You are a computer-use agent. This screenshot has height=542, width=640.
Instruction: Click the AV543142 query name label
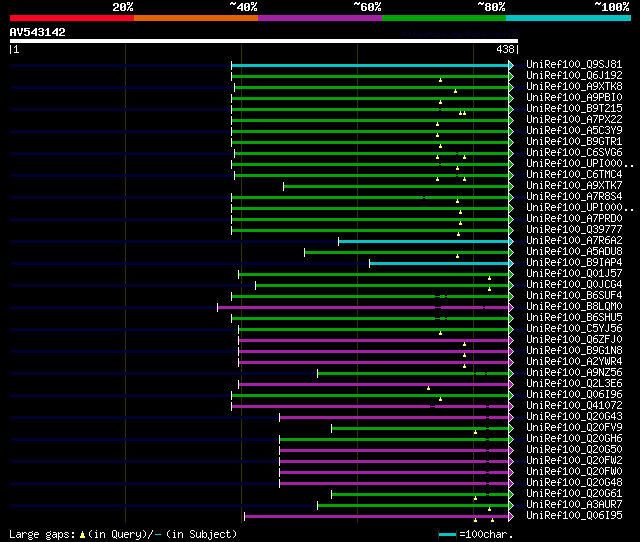(x=38, y=32)
